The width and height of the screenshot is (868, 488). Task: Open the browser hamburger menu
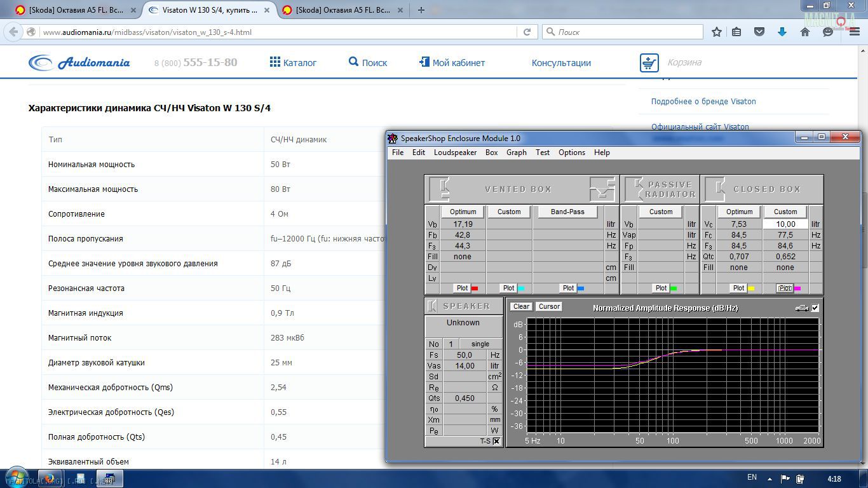[x=855, y=32]
